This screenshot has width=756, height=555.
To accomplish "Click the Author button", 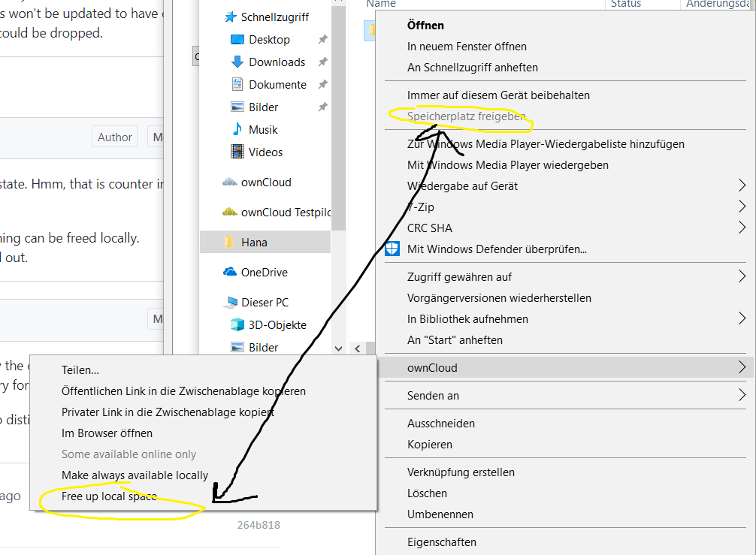I will pyautogui.click(x=113, y=137).
